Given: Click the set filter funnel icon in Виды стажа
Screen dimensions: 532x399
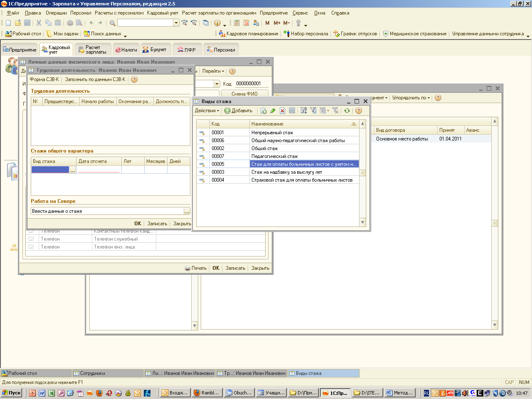Looking at the screenshot, I should (x=303, y=111).
